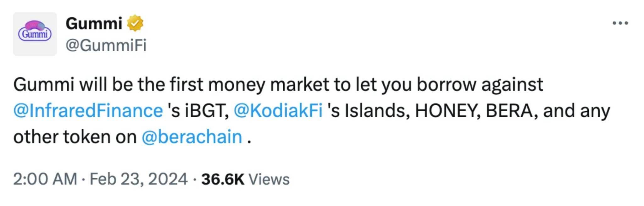
Task: Click the gold verified checkmark badge
Action: 135,23
